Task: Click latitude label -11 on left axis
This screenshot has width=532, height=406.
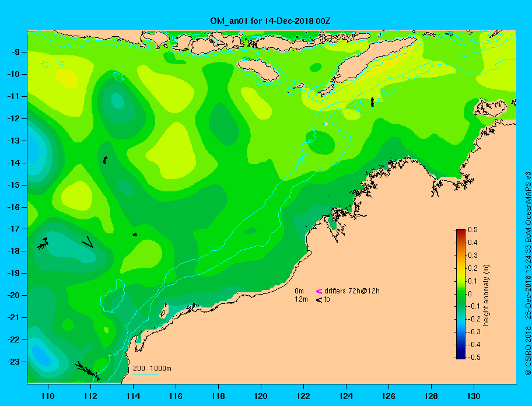Action: point(13,96)
